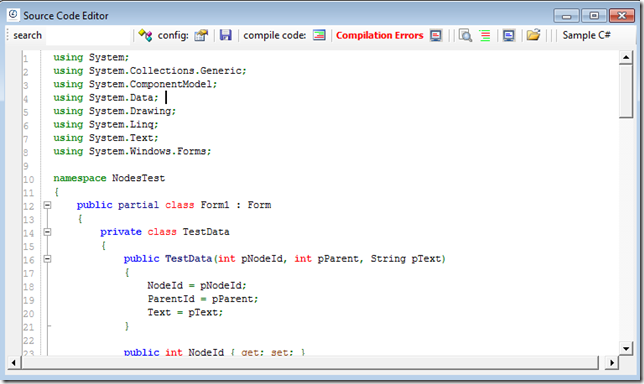This screenshot has height=384, width=644.
Task: Click the magnifier find icon
Action: click(465, 36)
